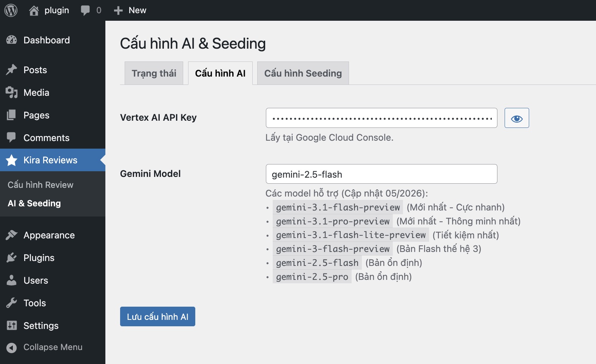Click the Kira Reviews star icon
This screenshot has width=596, height=364.
pyautogui.click(x=12, y=160)
